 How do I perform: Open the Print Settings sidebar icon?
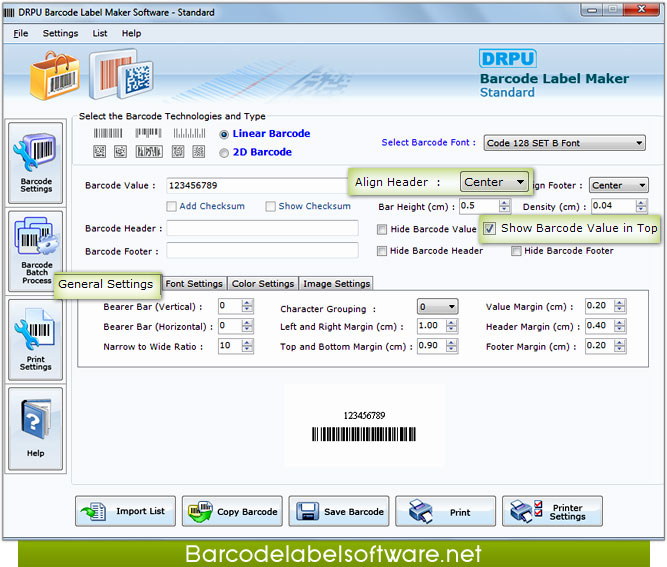(x=36, y=339)
